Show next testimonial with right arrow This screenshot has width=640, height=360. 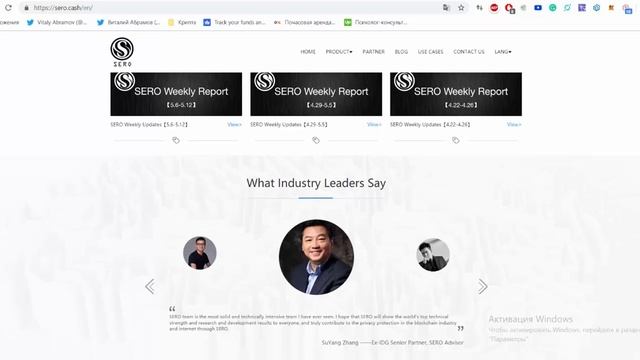[482, 287]
